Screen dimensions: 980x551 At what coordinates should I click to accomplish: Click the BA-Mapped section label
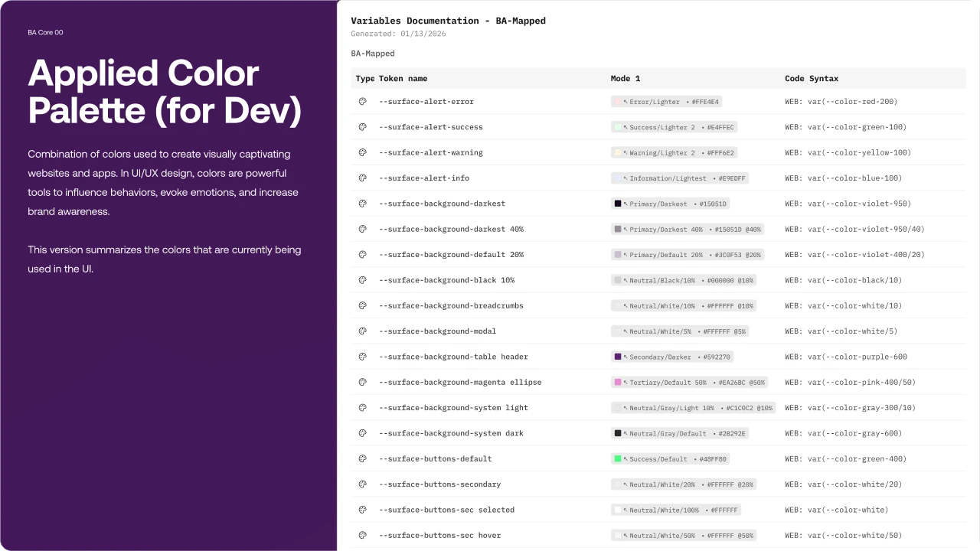tap(372, 53)
